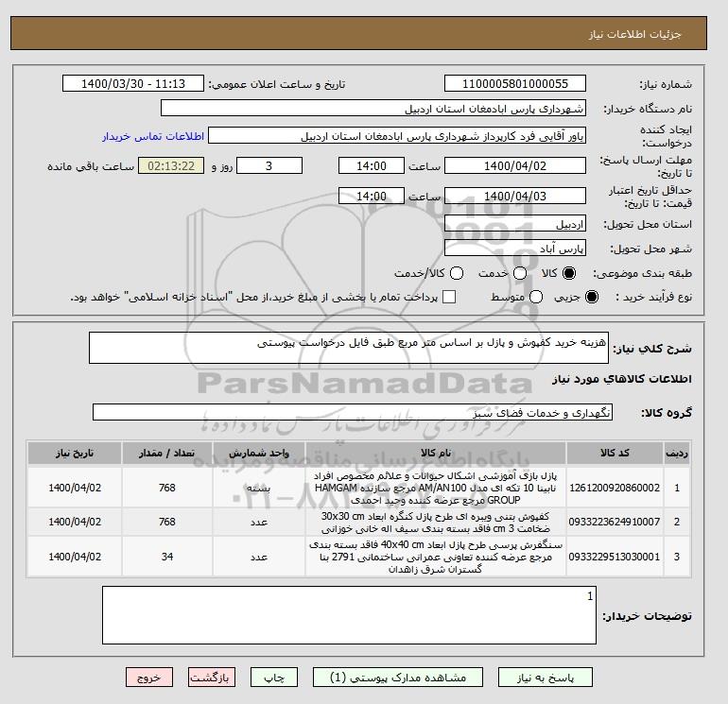Click the response deadline hour 14:00 field
Screen dimensions: 728x704
click(372, 165)
